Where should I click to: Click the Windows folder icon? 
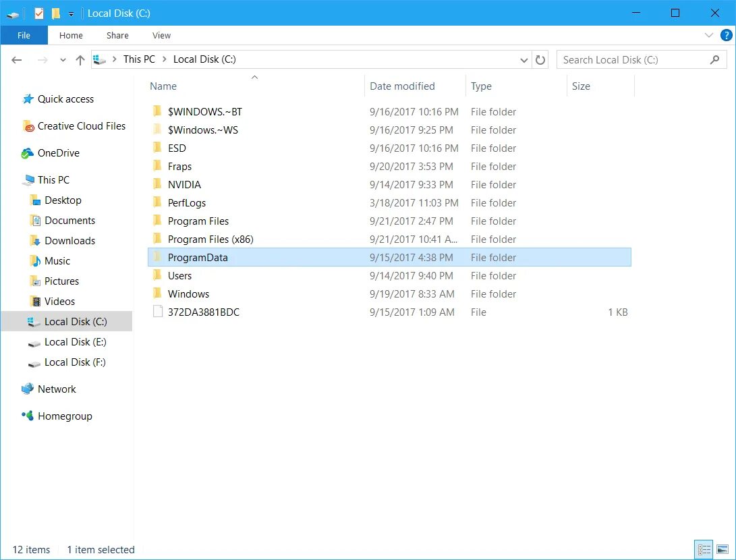pyautogui.click(x=157, y=294)
